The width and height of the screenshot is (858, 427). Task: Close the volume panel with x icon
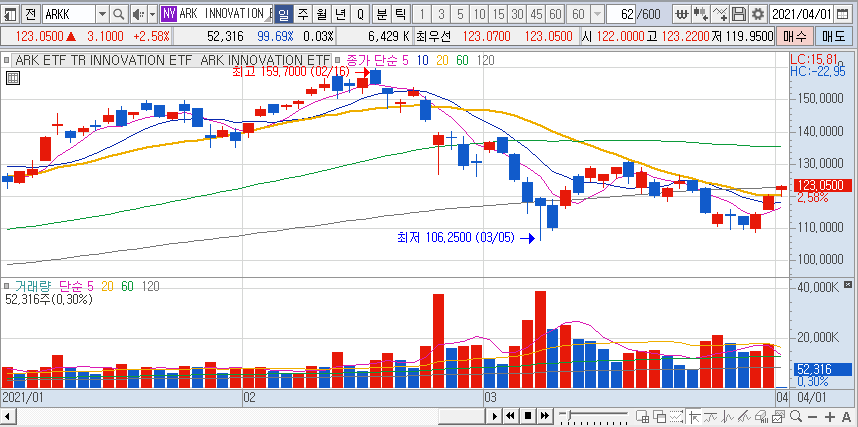[848, 285]
